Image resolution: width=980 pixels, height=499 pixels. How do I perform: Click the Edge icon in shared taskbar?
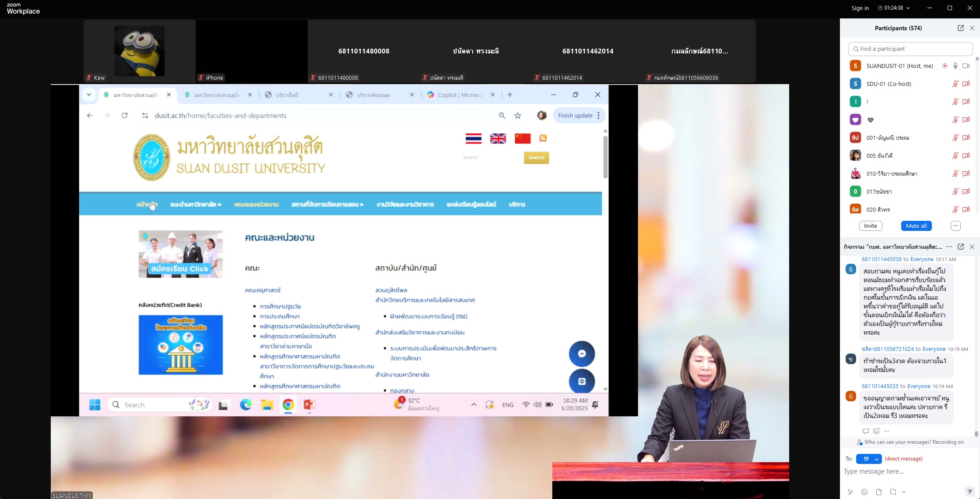point(246,405)
